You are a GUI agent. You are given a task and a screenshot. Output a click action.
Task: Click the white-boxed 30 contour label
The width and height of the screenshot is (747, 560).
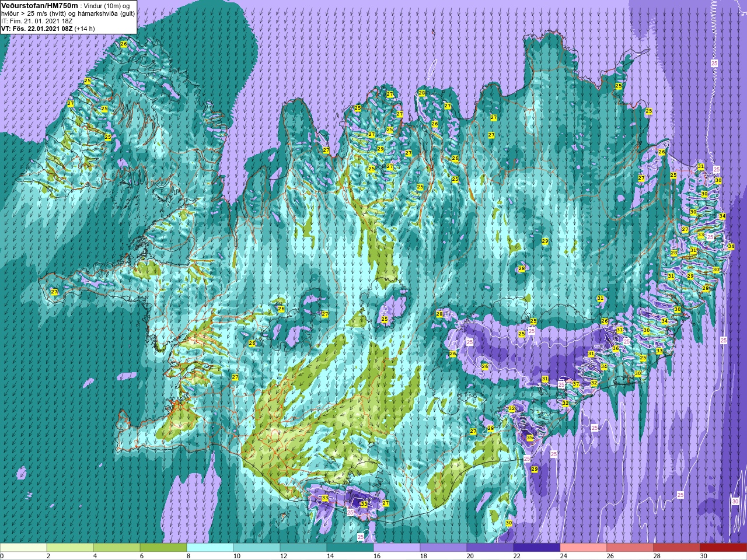(735, 501)
